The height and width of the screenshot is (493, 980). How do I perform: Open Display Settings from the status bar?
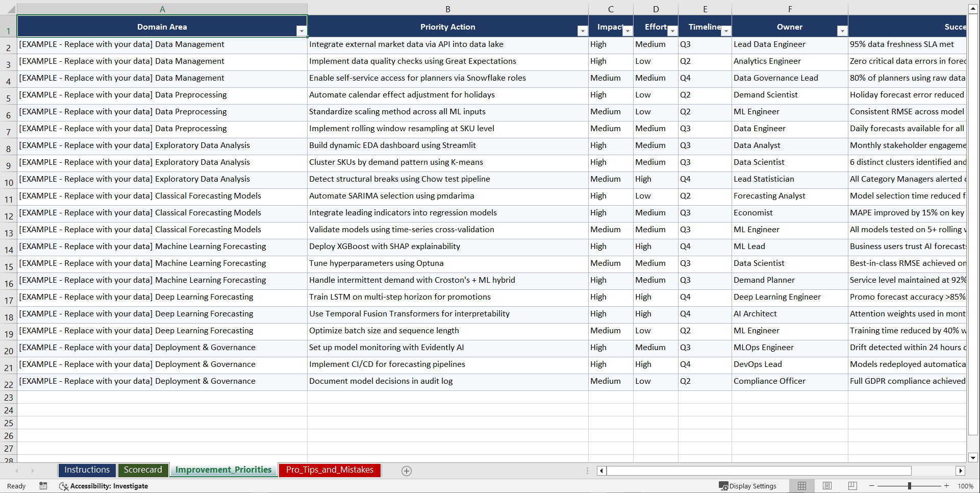748,486
